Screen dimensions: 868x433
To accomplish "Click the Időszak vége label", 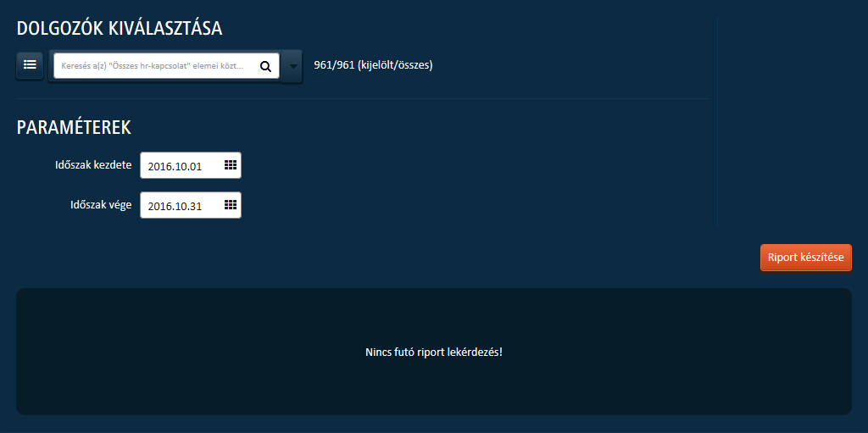I will tap(101, 204).
